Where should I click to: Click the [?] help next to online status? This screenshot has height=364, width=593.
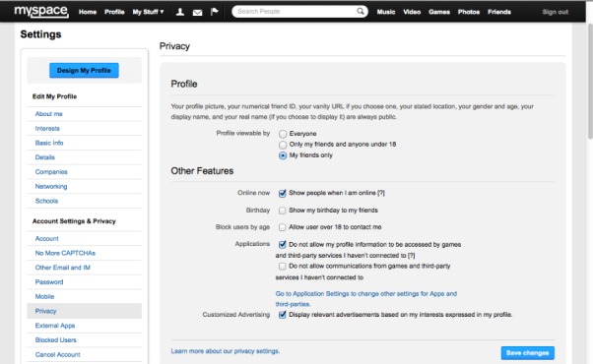[381, 193]
